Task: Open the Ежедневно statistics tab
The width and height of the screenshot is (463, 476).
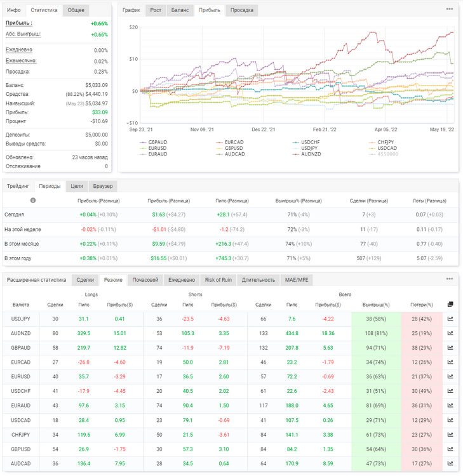Action: pos(182,280)
